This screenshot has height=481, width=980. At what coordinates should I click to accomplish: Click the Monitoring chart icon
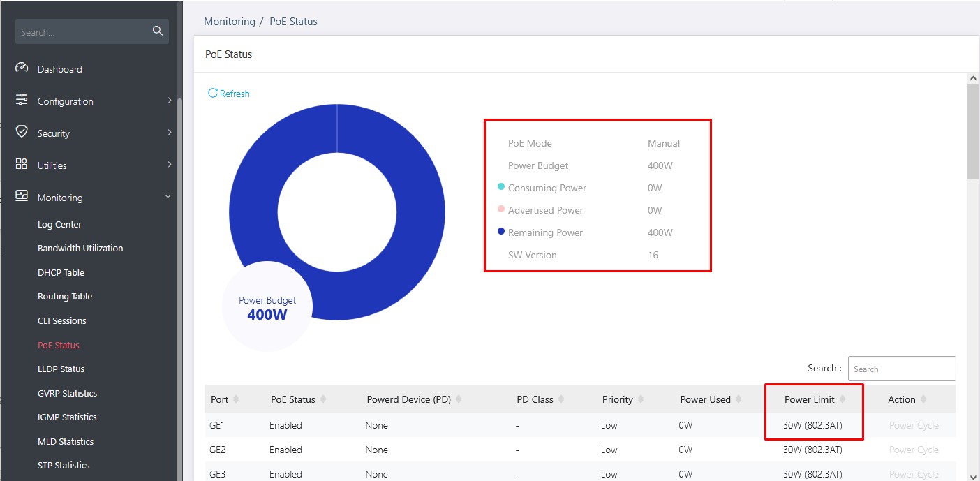coord(22,197)
